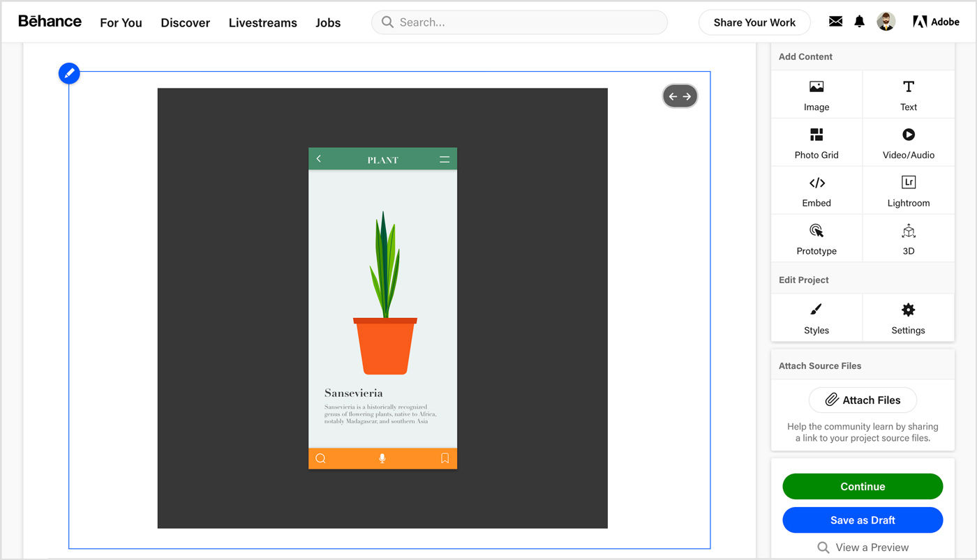This screenshot has height=560, width=977.
Task: Open the Livestreams page
Action: [262, 22]
